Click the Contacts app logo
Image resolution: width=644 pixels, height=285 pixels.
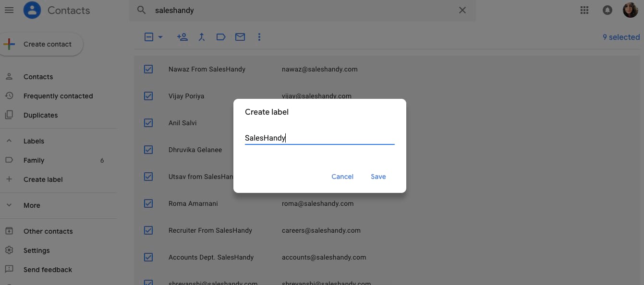32,10
